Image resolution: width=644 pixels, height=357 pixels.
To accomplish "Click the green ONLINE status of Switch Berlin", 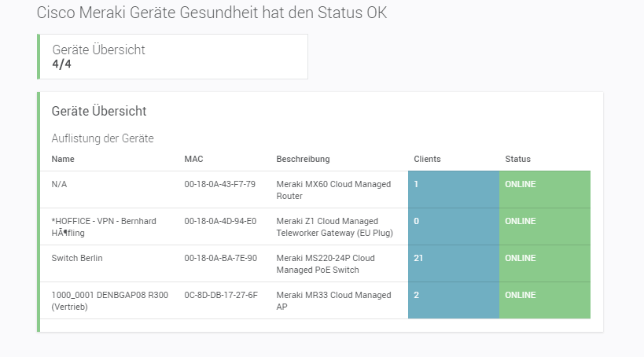I will [544, 263].
